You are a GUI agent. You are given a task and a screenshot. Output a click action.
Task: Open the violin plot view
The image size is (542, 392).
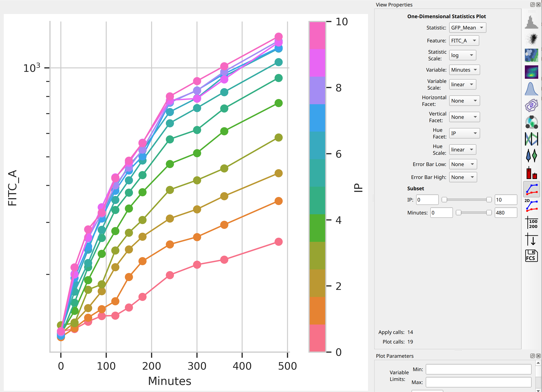531,155
